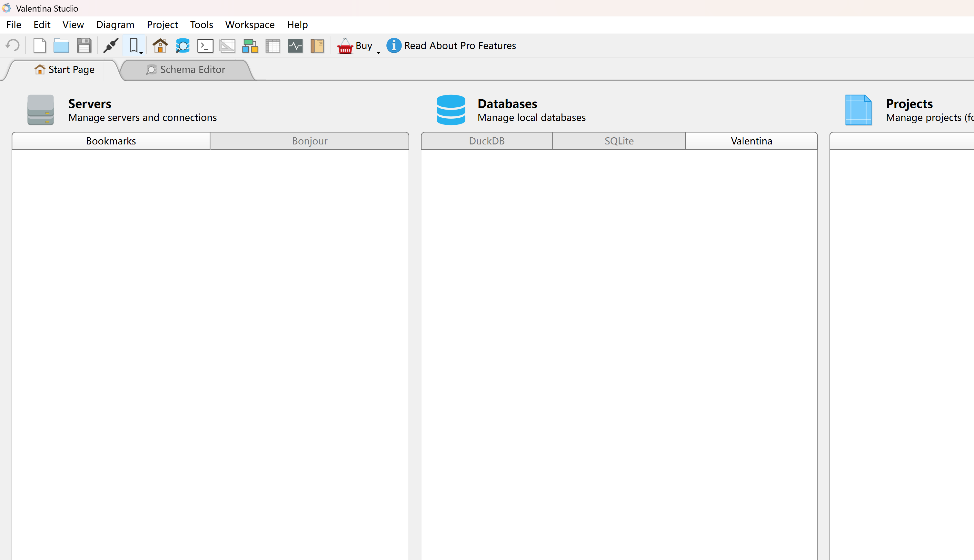Open the View menu
Screen dimensions: 974x560
pyautogui.click(x=73, y=25)
